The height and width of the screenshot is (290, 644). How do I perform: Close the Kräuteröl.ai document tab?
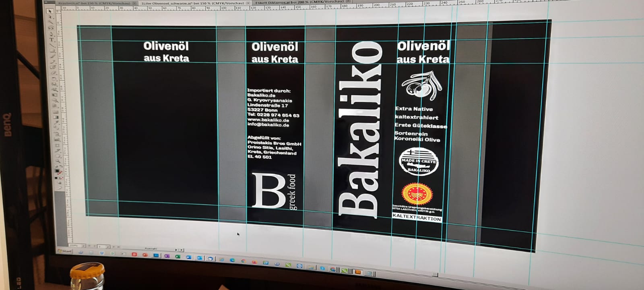click(134, 3)
